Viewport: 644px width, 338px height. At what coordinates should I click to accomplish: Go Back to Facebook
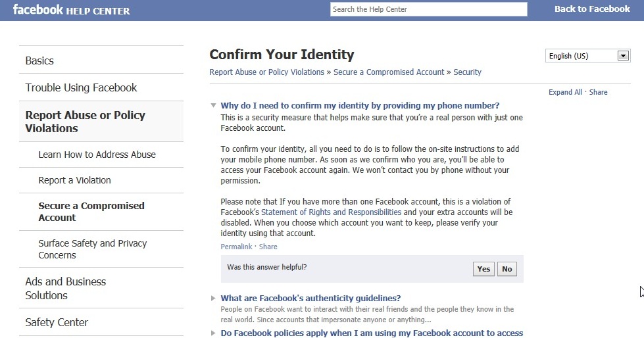tap(592, 9)
